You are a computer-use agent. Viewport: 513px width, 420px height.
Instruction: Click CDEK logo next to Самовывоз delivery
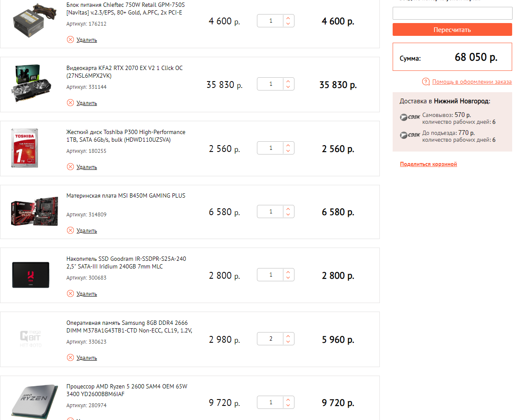click(410, 117)
